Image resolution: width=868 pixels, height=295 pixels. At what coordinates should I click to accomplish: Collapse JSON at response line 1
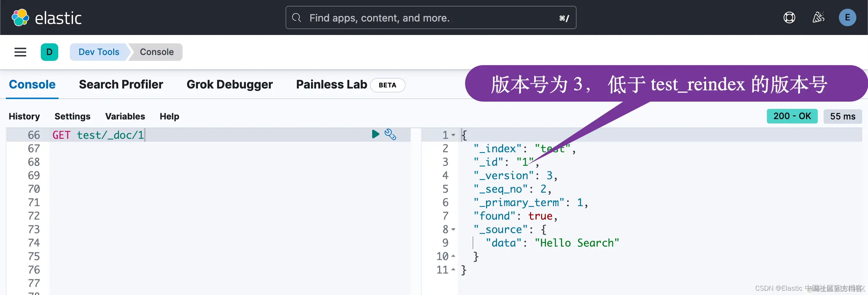[x=453, y=135]
